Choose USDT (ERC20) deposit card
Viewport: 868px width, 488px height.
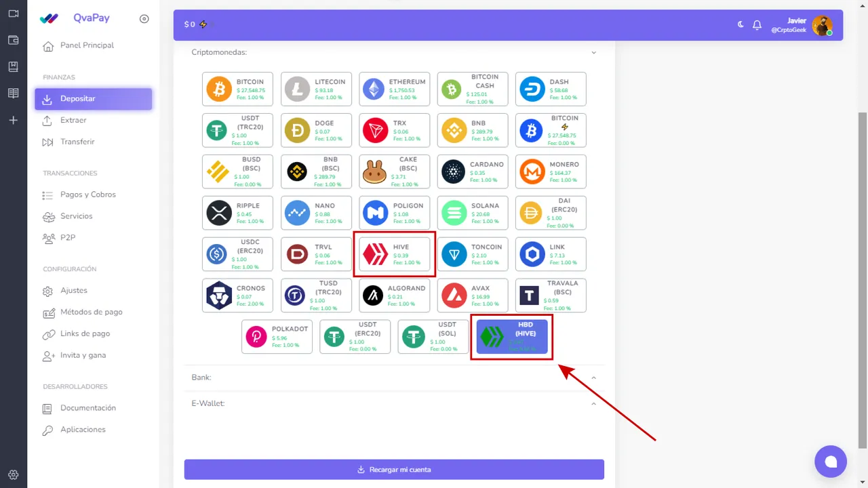tap(355, 337)
